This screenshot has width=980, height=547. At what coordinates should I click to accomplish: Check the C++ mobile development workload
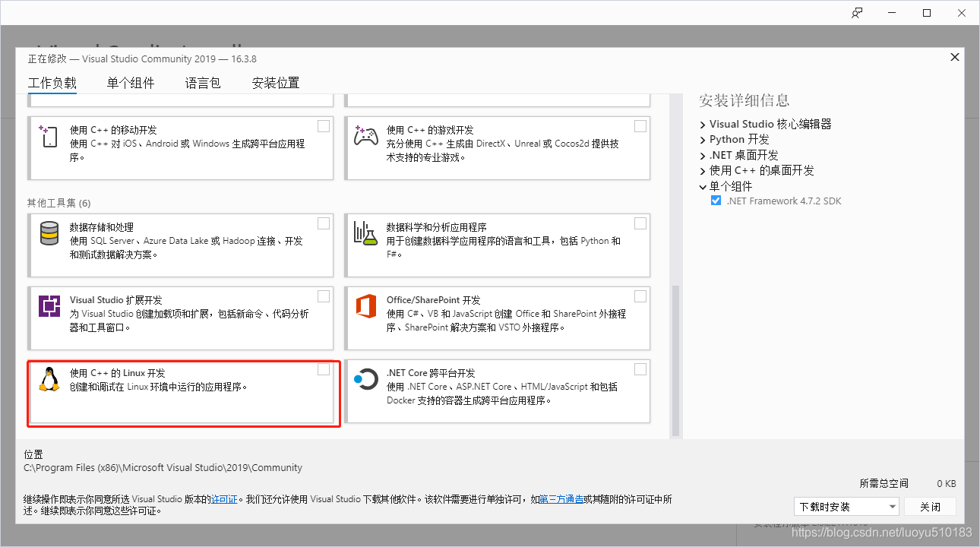[x=324, y=126]
